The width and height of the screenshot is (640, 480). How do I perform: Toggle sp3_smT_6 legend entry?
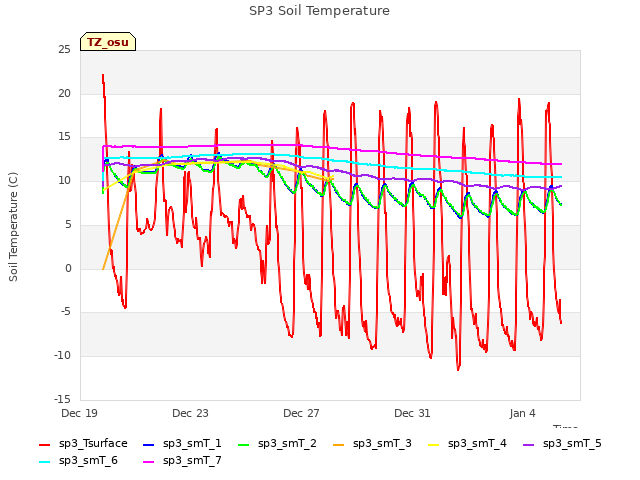pyautogui.click(x=78, y=461)
